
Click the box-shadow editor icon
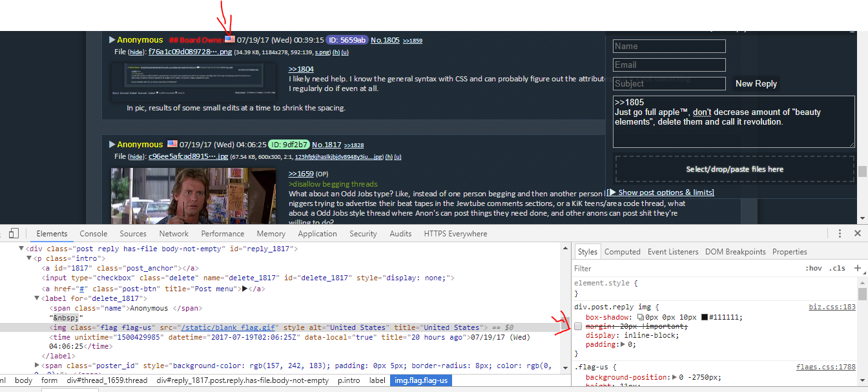click(x=641, y=317)
